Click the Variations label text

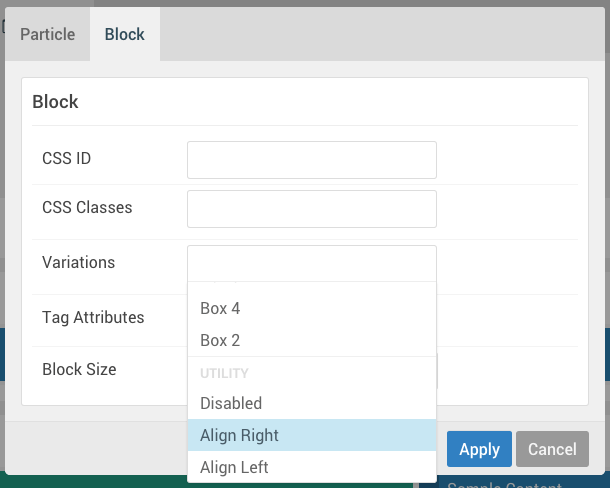pyautogui.click(x=78, y=263)
